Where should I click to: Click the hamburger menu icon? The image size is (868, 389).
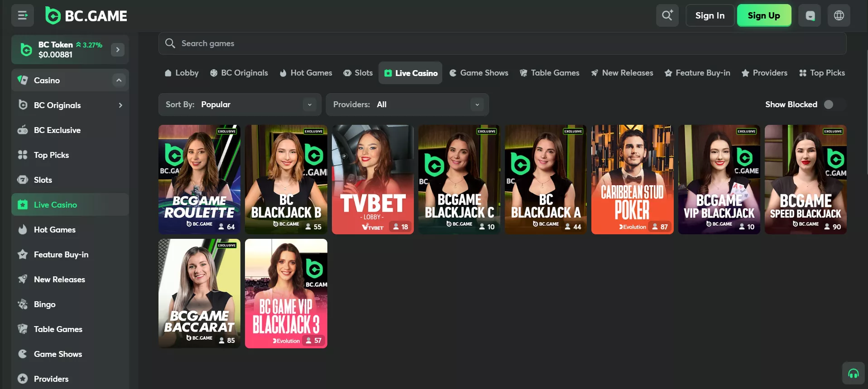pyautogui.click(x=23, y=15)
